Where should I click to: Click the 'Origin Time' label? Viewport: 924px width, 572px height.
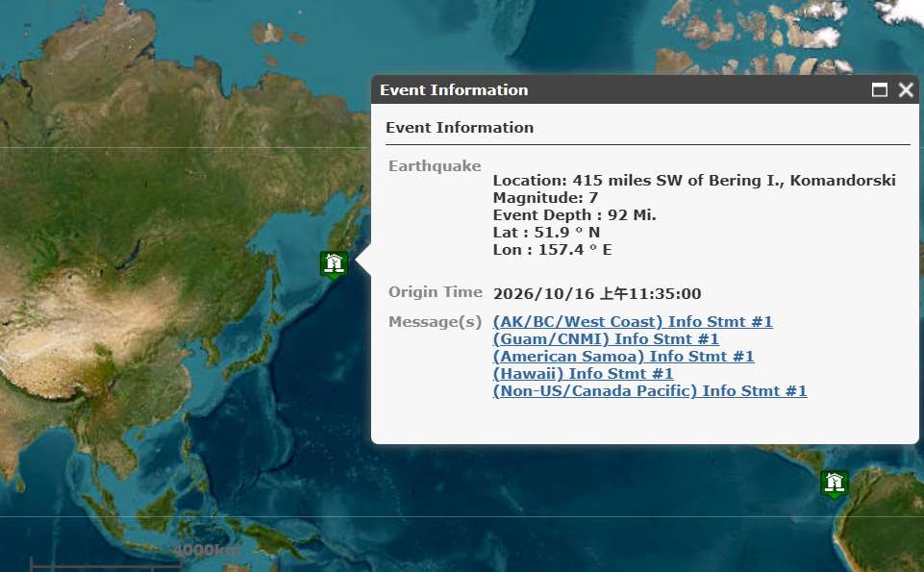pos(435,292)
